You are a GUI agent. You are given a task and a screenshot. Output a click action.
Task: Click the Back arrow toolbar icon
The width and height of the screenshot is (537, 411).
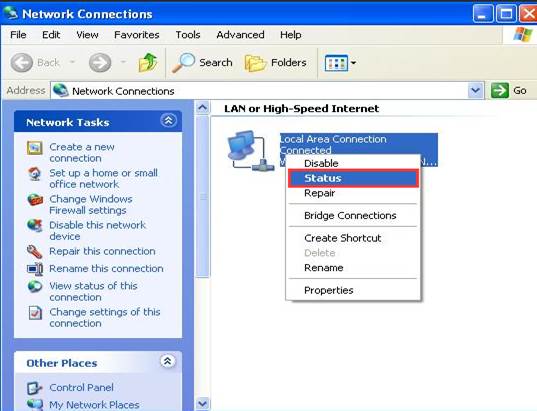point(22,63)
